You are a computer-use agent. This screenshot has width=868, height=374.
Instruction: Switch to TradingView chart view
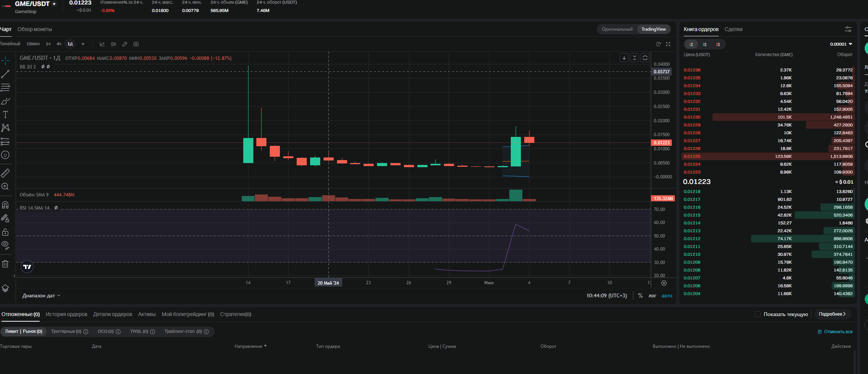click(654, 29)
